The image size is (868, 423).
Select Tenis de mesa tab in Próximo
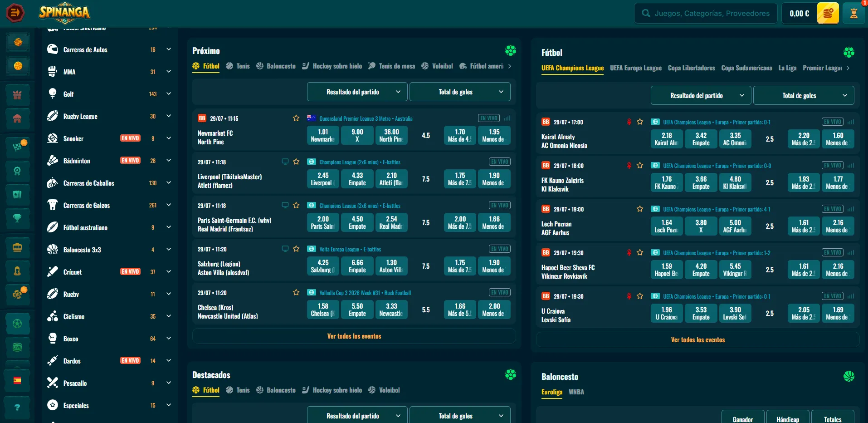click(391, 66)
